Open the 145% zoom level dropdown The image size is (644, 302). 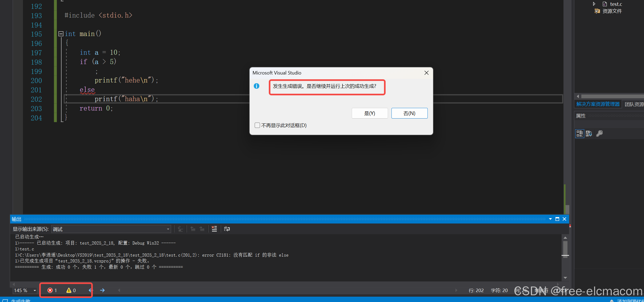tap(35, 291)
